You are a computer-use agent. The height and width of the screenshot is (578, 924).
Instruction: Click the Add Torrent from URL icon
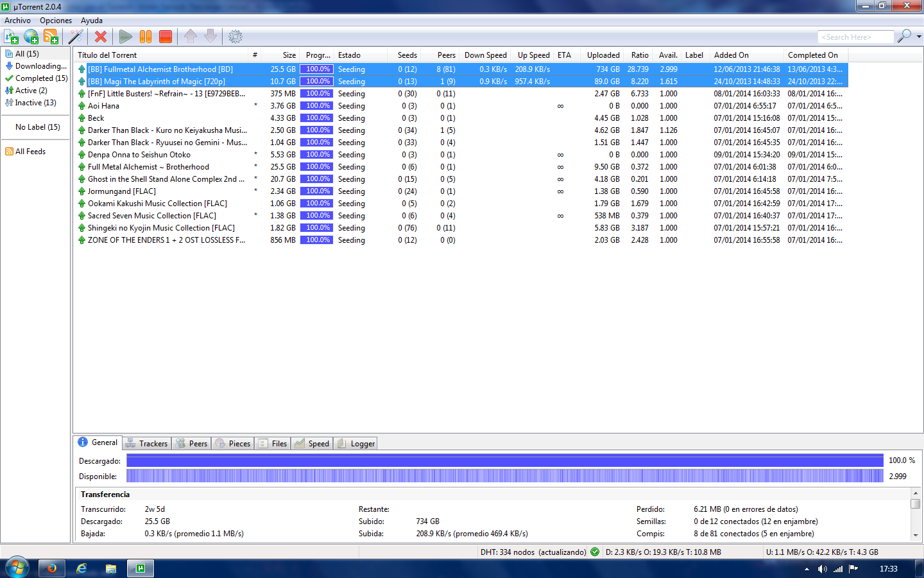point(31,37)
